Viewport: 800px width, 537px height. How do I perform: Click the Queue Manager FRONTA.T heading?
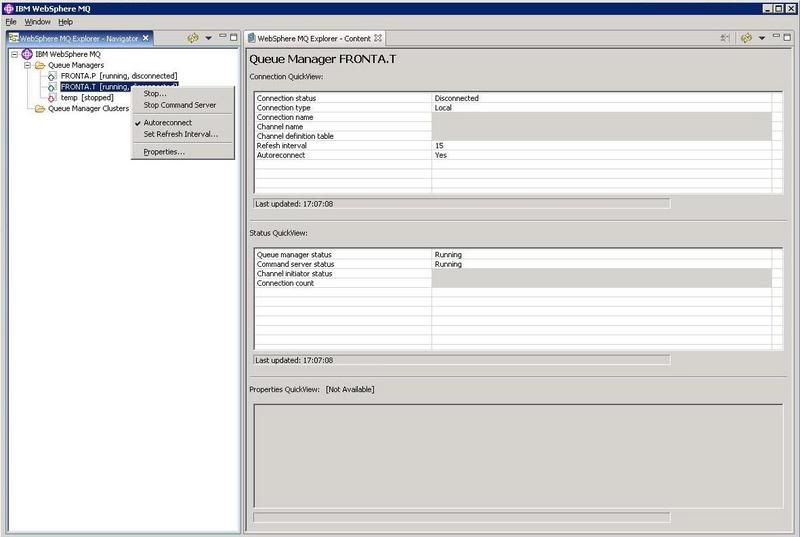[x=322, y=59]
